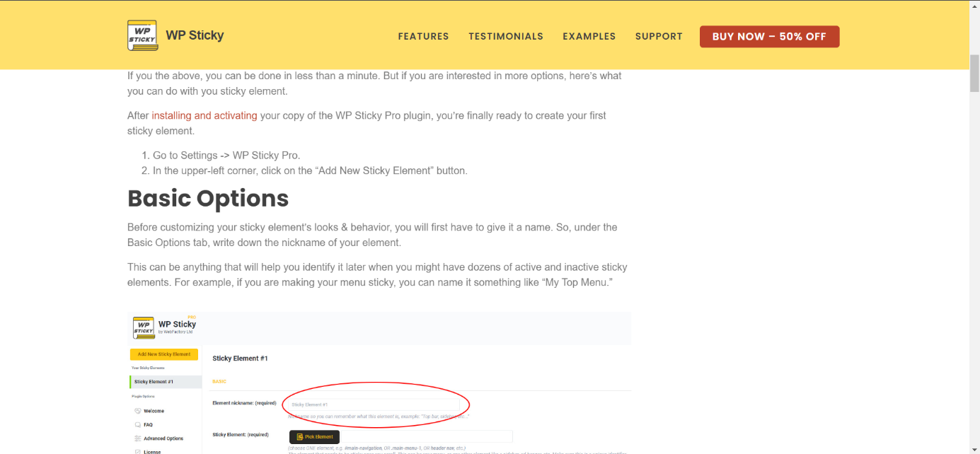Click the Welcome icon in the plugin sidebar
Image resolution: width=980 pixels, height=454 pixels.
pyautogui.click(x=138, y=411)
